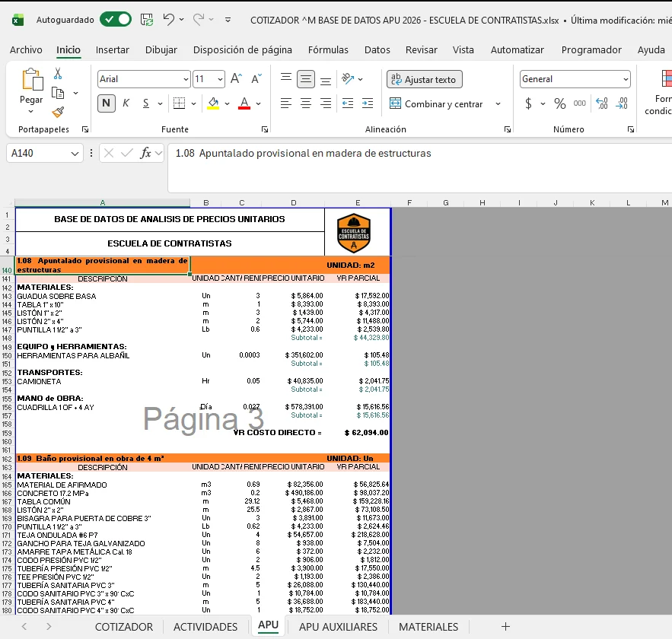This screenshot has height=639, width=672.
Task: Apply percent style format
Action: (559, 103)
